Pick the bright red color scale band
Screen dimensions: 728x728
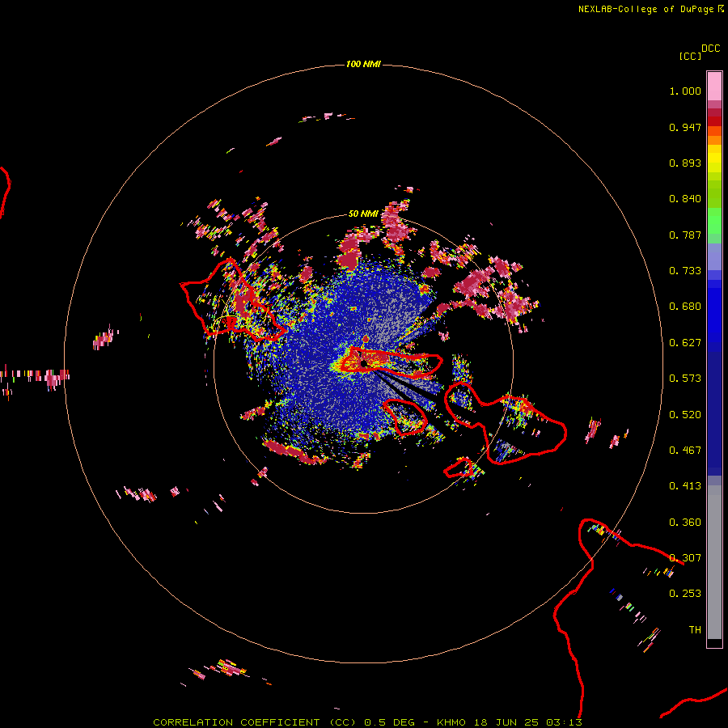click(714, 121)
